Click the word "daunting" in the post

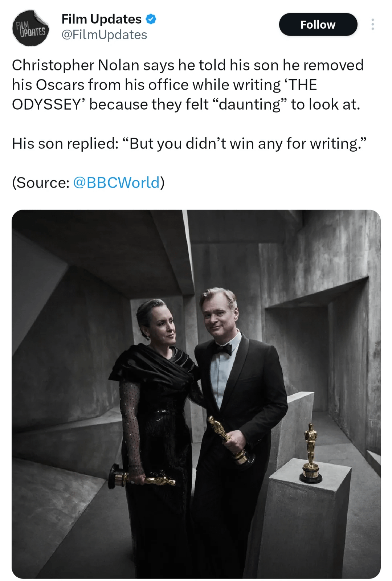pos(250,105)
